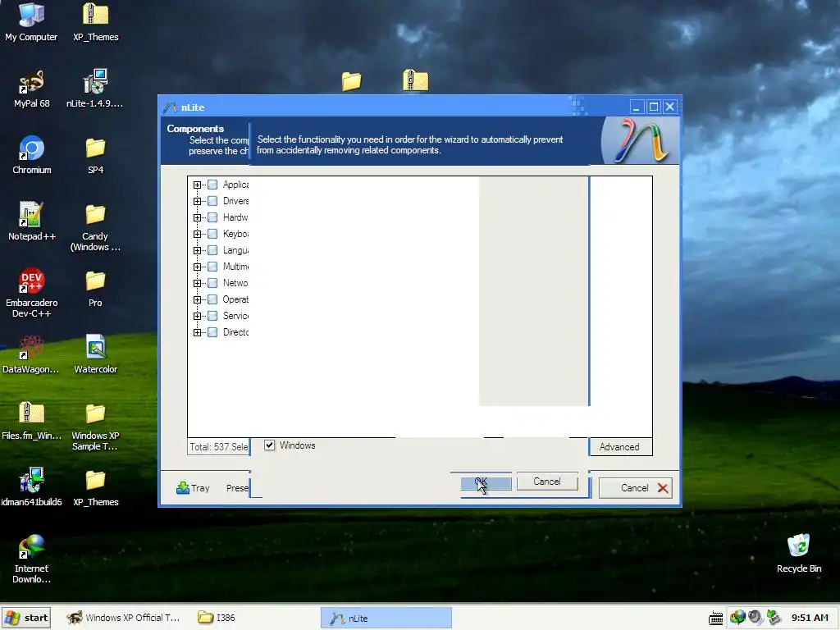Click the nLite taskbar button
The image size is (840, 630).
(386, 619)
